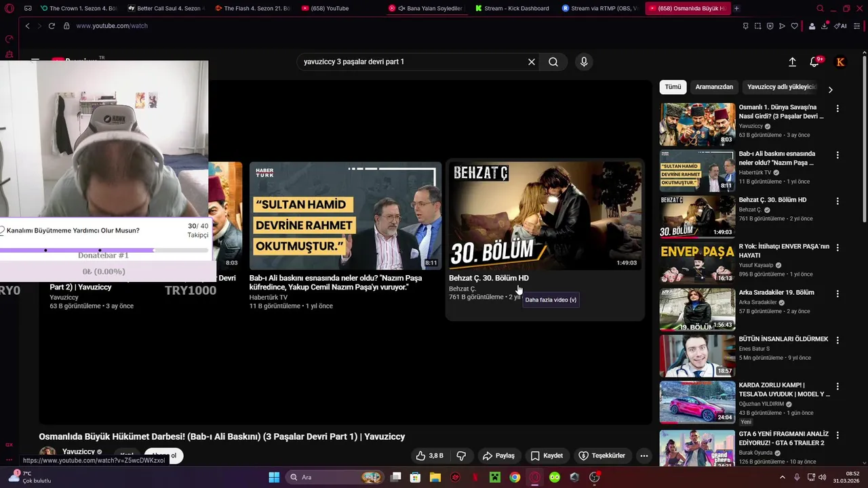The height and width of the screenshot is (488, 868).
Task: Open options for BÜTÜN İNSANLARI ÖLDÜRMEK video
Action: tap(837, 340)
